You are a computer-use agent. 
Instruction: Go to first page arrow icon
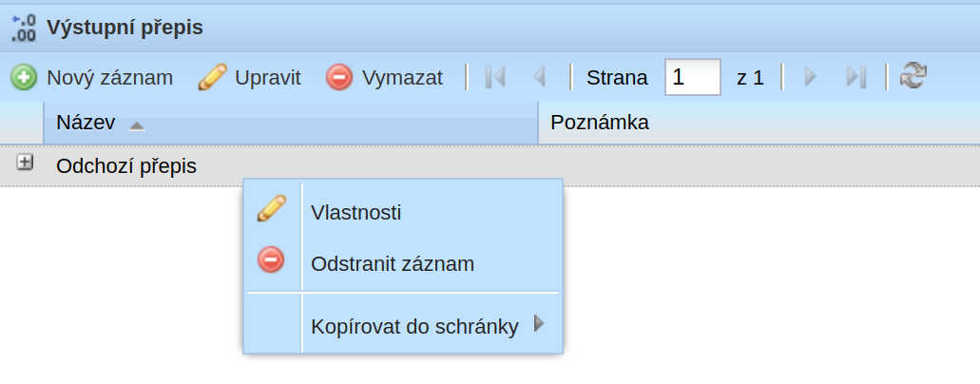(x=495, y=78)
